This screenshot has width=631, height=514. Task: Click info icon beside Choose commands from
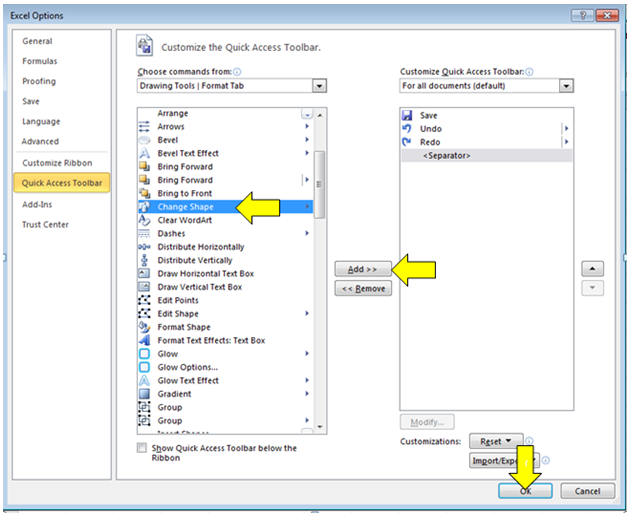click(x=237, y=72)
